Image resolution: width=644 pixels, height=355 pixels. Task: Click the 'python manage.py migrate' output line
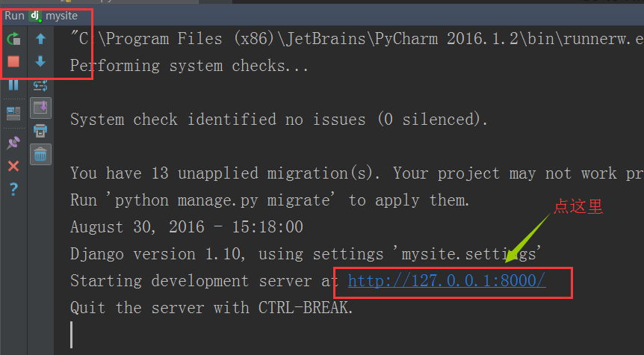click(x=270, y=200)
